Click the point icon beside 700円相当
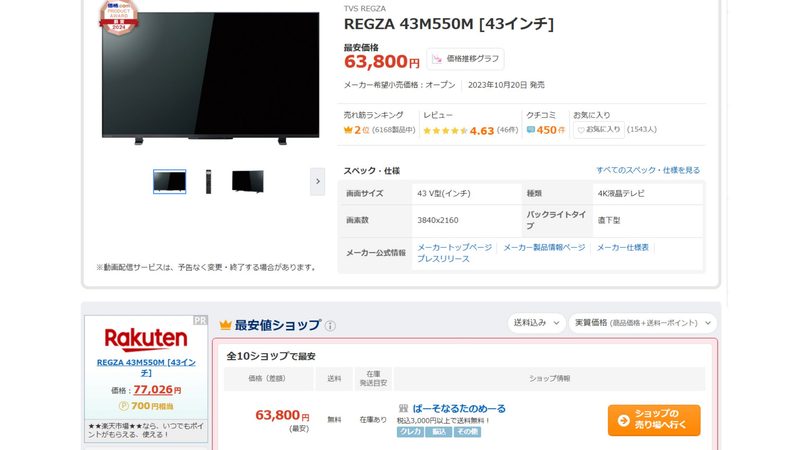 (123, 406)
